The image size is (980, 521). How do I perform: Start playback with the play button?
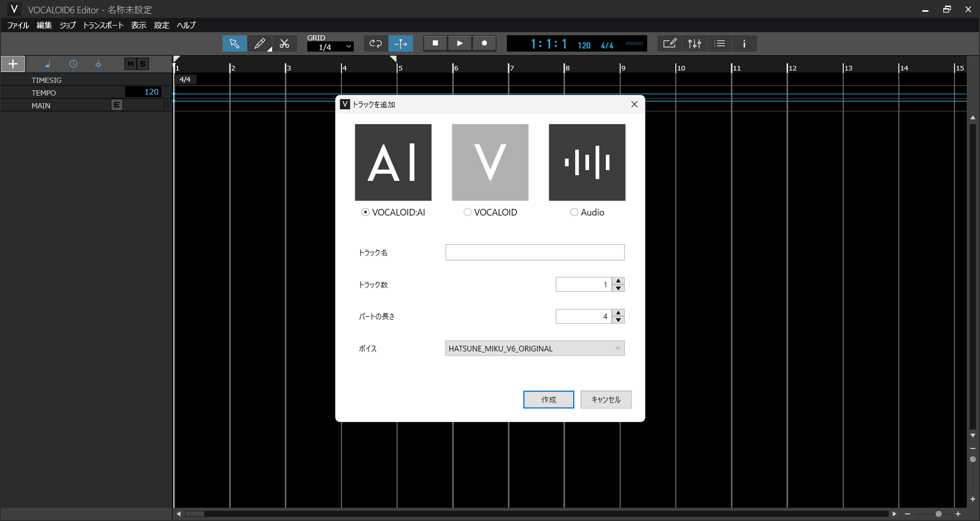click(x=460, y=43)
